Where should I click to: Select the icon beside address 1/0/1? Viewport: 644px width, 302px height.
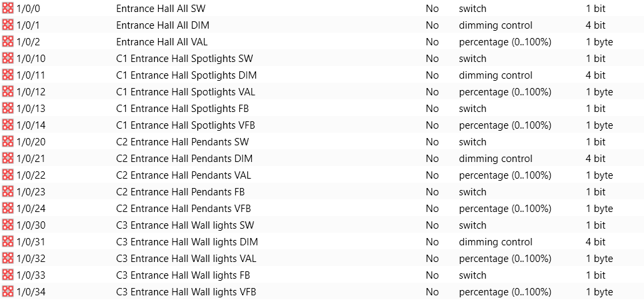pyautogui.click(x=7, y=25)
